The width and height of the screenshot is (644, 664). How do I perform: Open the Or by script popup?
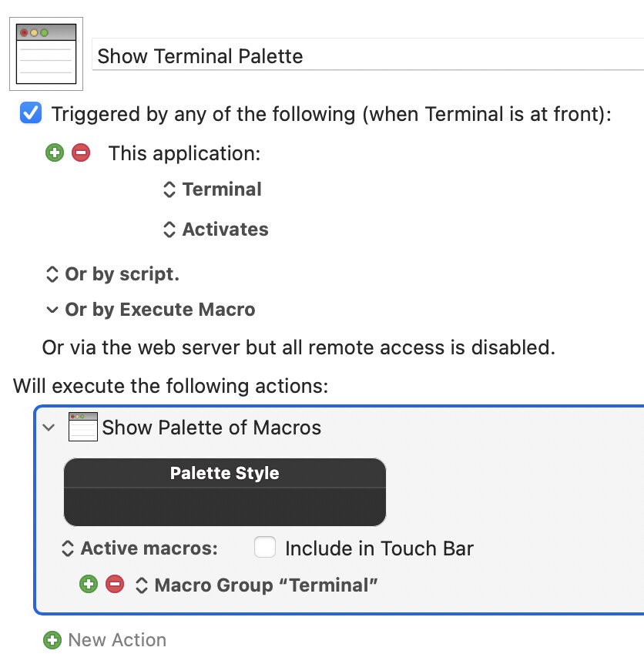[x=112, y=274]
